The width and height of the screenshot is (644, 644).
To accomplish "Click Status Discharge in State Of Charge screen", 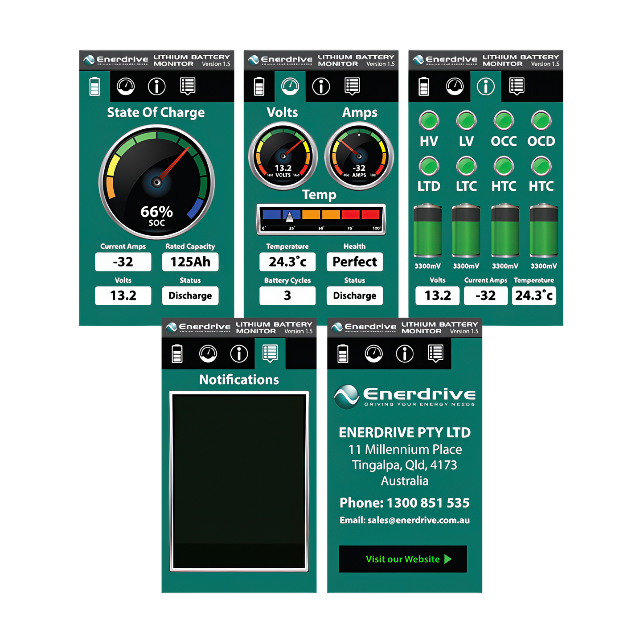I will [x=190, y=295].
